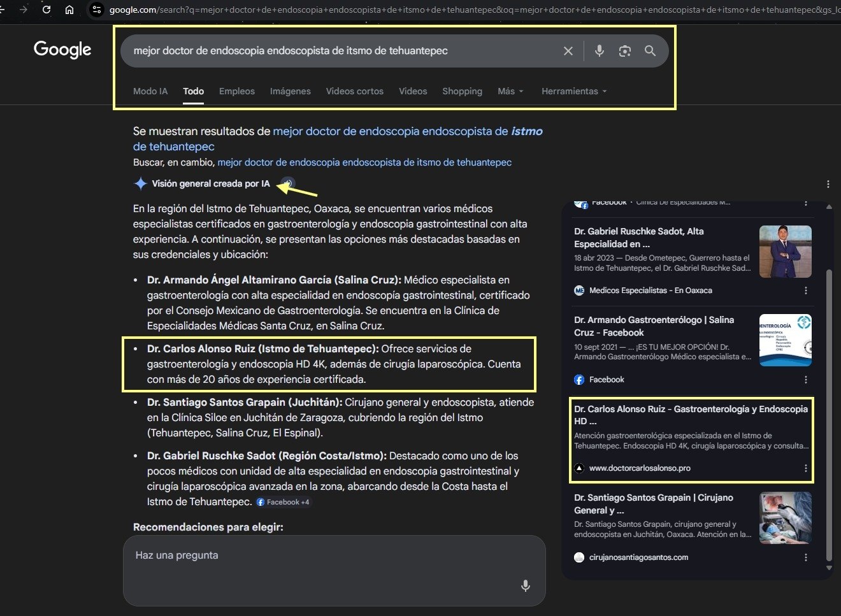Viewport: 841px width, 616px height.
Task: Switch to the Imágenes tab
Action: tap(291, 91)
